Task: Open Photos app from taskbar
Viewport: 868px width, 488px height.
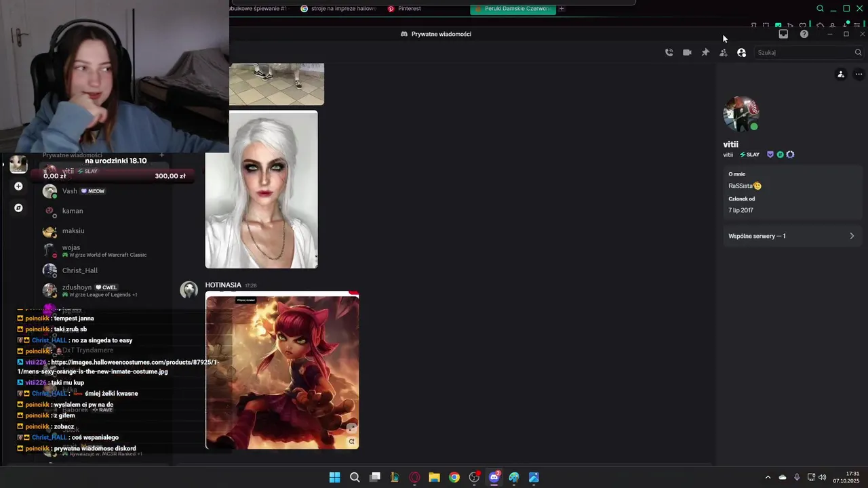Action: (x=534, y=477)
